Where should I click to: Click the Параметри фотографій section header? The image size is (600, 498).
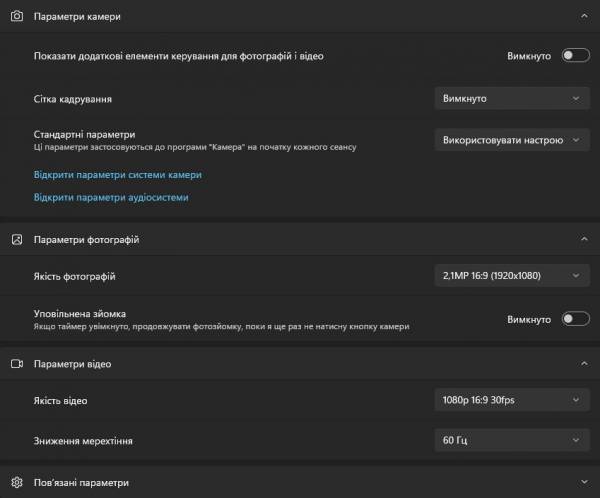pyautogui.click(x=300, y=240)
